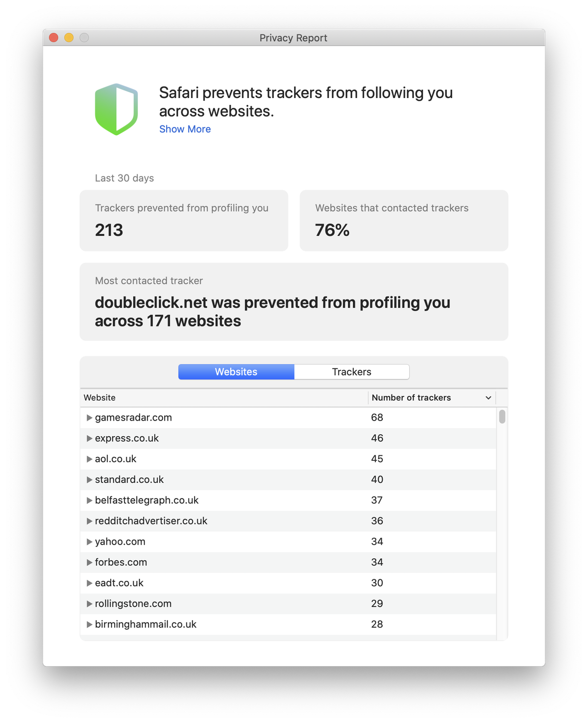Expand standard.co.uk disclosure triangle

(x=89, y=479)
